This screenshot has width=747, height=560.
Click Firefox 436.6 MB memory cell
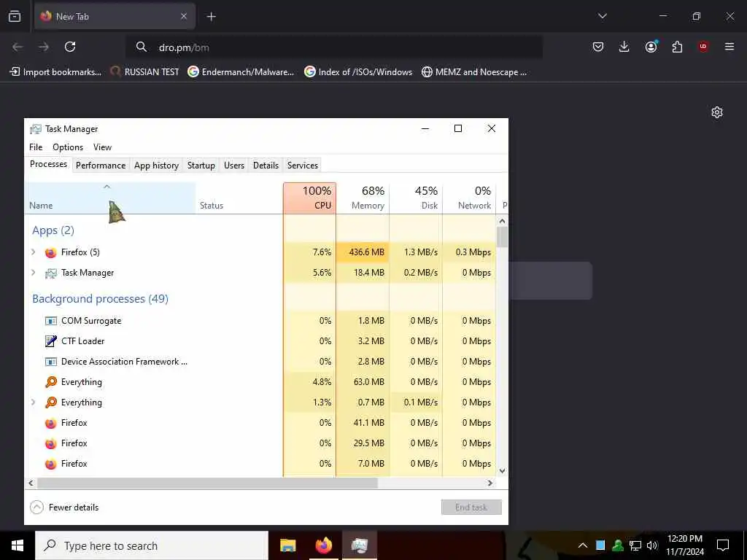pos(363,252)
